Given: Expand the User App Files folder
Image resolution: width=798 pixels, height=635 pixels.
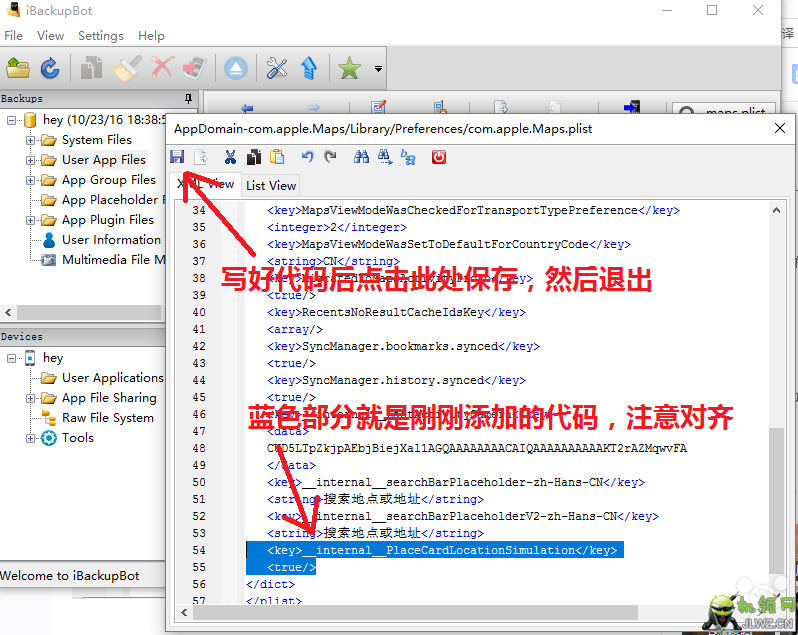Looking at the screenshot, I should [x=31, y=160].
